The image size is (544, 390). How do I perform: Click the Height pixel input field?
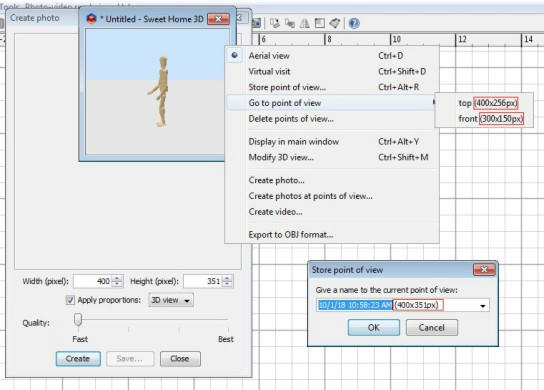point(202,281)
